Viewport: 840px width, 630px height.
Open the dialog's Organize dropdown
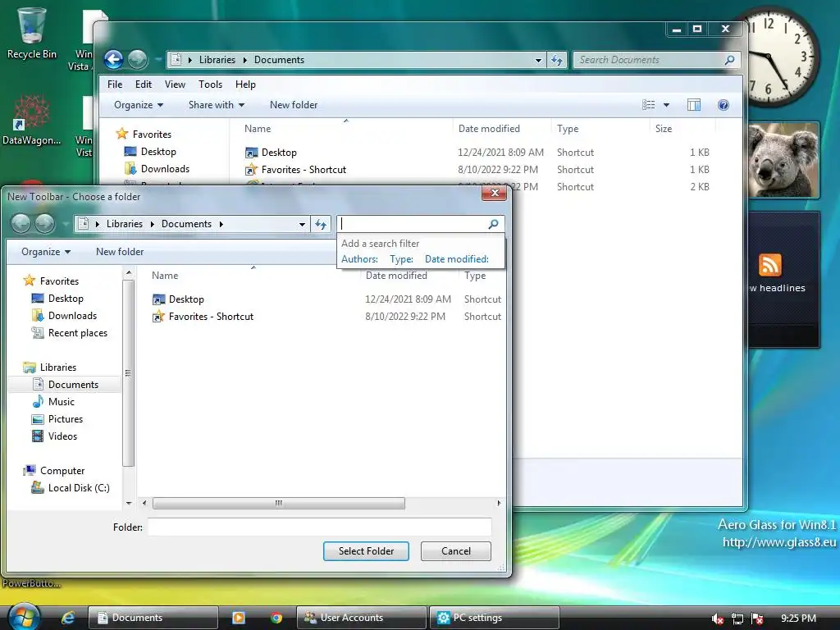[46, 252]
